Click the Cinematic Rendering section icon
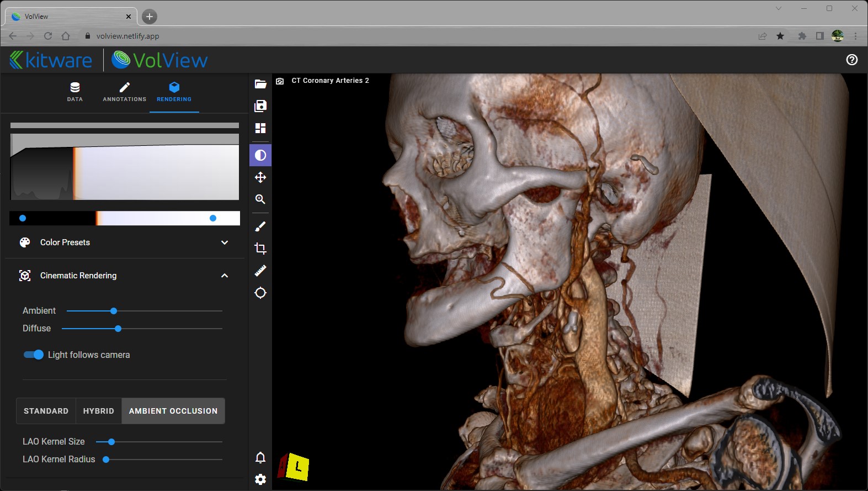Image resolution: width=868 pixels, height=491 pixels. [25, 276]
